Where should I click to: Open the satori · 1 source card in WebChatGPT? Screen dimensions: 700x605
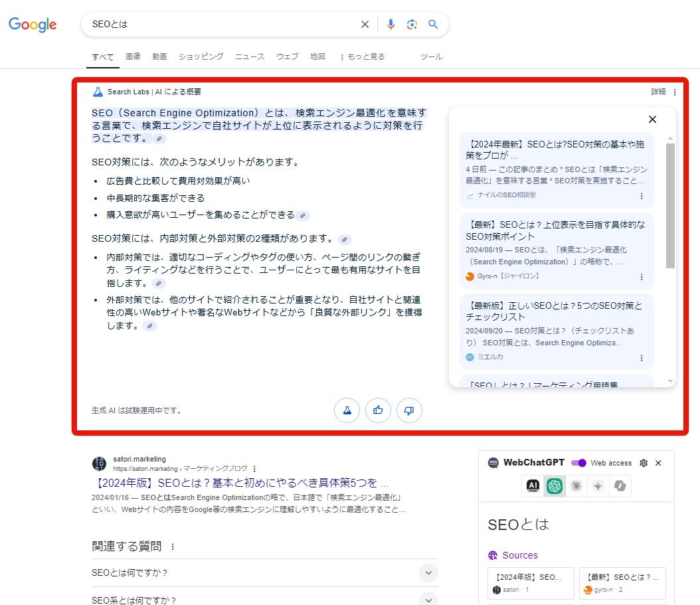(x=531, y=583)
